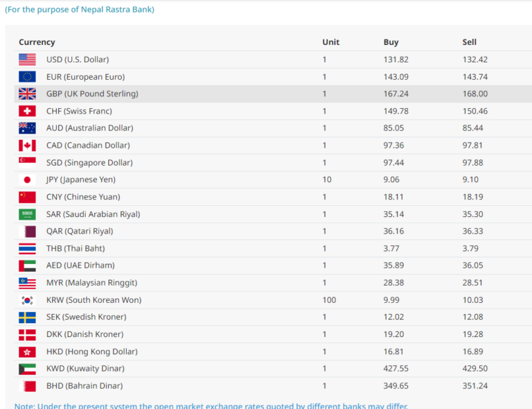Click the Sell column header
Image resolution: width=532 pixels, height=409 pixels.
[x=469, y=42]
